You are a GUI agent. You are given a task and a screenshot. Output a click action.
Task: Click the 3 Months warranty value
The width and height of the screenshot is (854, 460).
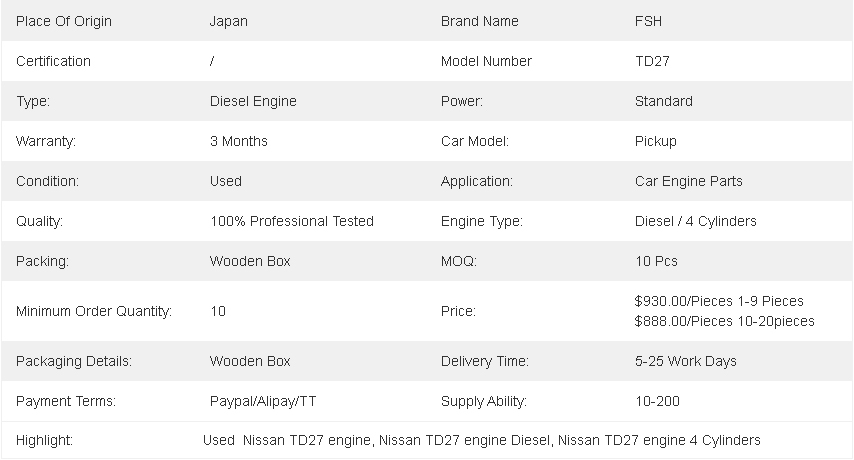tap(238, 141)
